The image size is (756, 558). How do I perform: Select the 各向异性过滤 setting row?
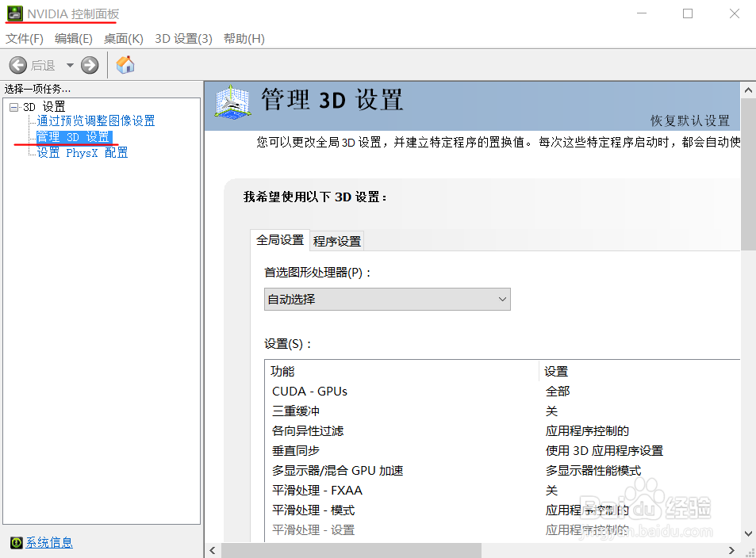tap(502, 431)
